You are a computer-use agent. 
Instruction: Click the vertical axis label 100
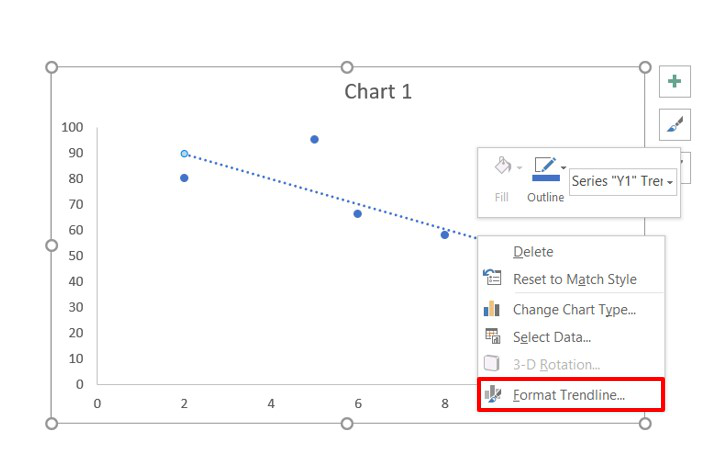click(x=72, y=127)
